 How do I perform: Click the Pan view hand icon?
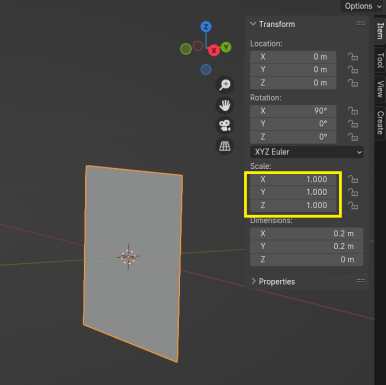tap(225, 105)
